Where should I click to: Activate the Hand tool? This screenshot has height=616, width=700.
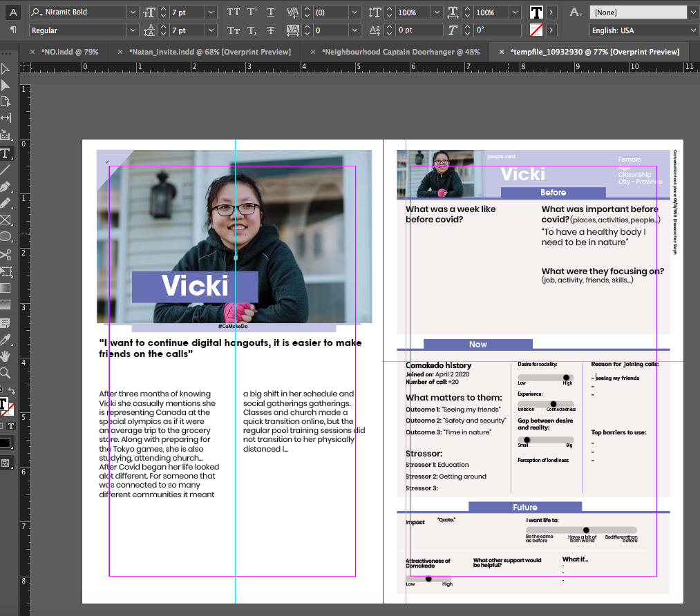pyautogui.click(x=6, y=356)
